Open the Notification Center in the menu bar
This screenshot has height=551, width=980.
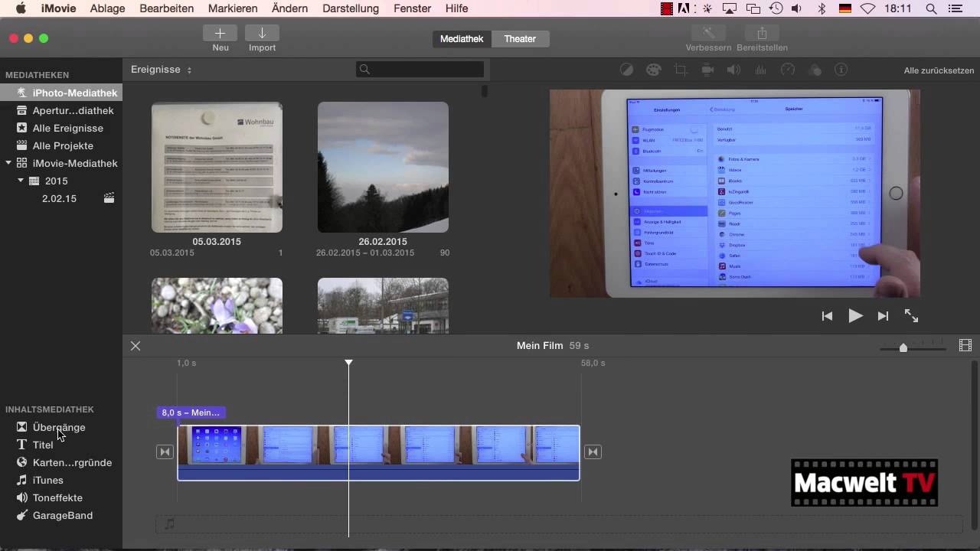click(x=954, y=8)
